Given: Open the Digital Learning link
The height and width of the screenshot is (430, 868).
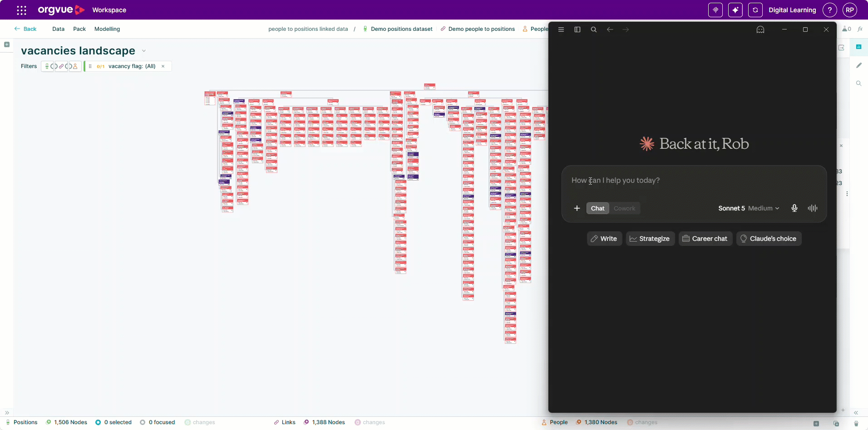Looking at the screenshot, I should tap(792, 10).
